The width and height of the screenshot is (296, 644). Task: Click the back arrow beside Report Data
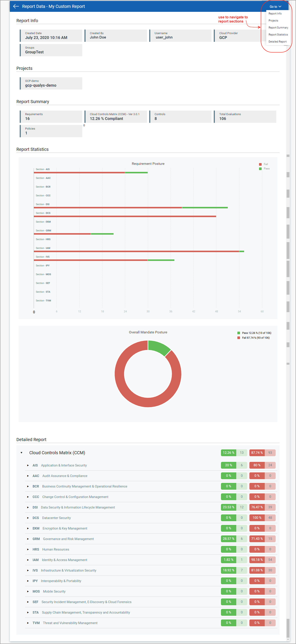pos(16,7)
